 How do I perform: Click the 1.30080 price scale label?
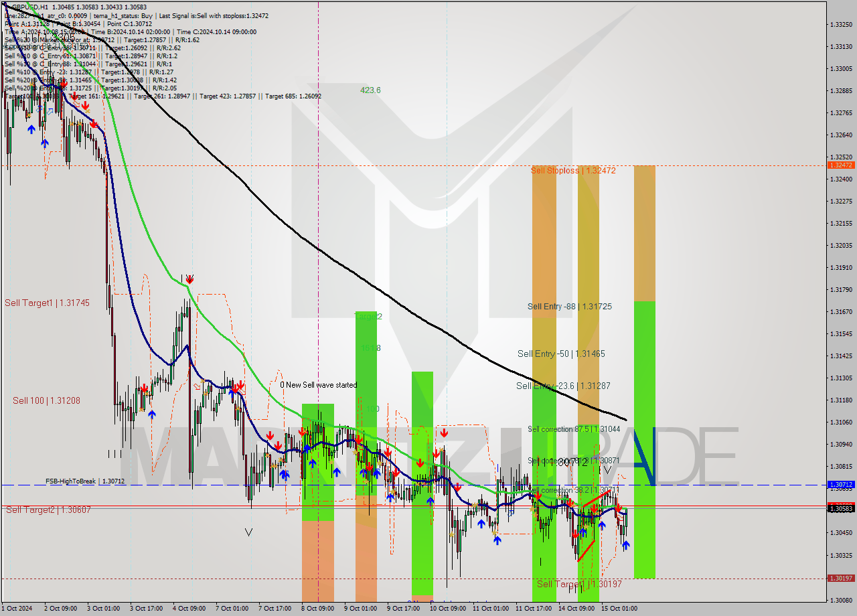(841, 600)
